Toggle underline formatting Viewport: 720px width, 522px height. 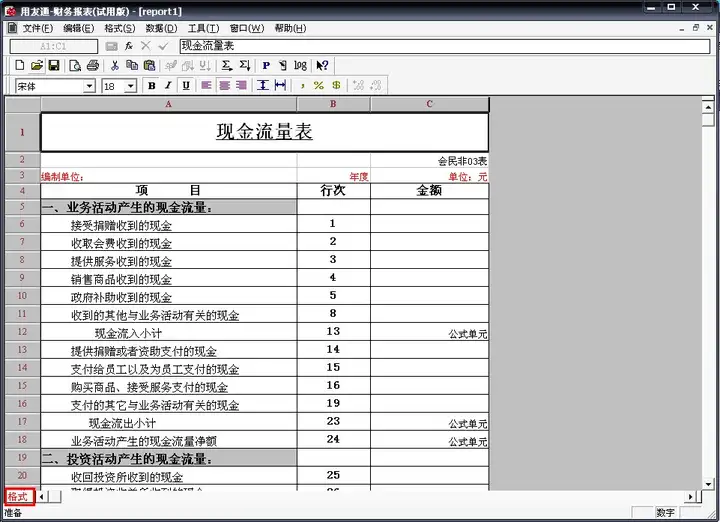(x=186, y=85)
